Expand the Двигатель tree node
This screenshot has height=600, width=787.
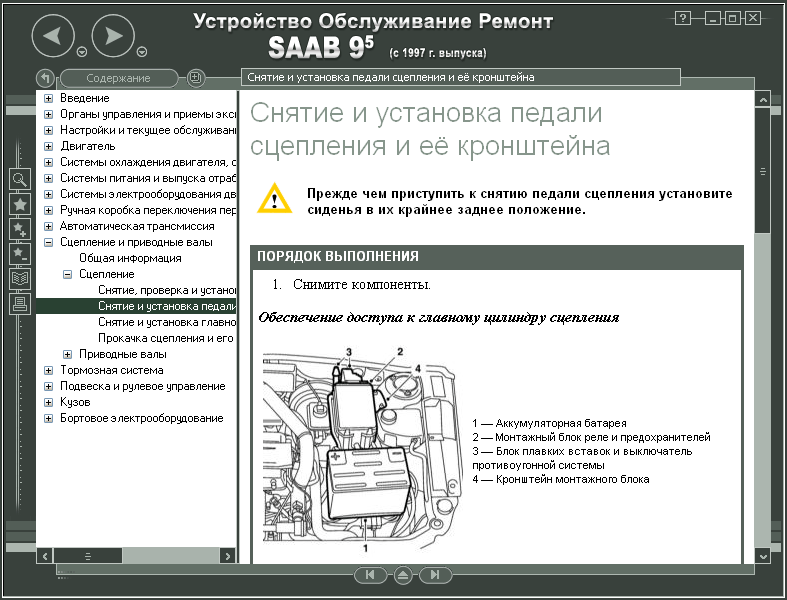(x=48, y=146)
